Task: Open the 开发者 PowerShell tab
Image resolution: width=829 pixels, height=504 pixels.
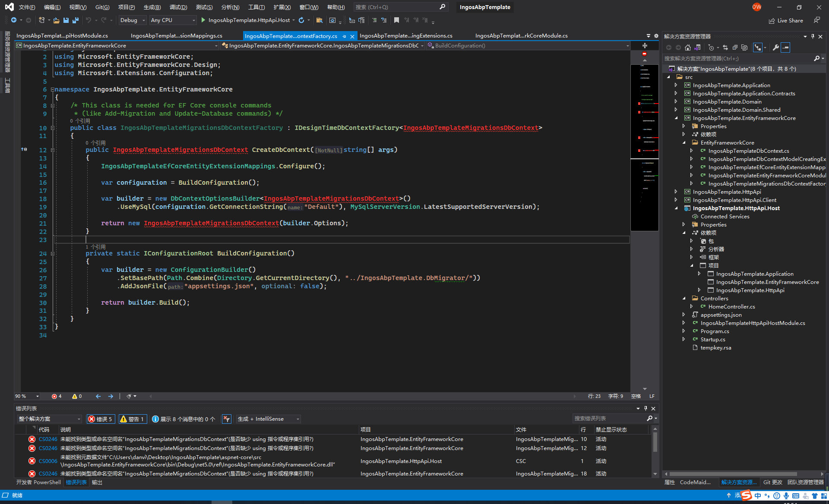Action: point(38,482)
